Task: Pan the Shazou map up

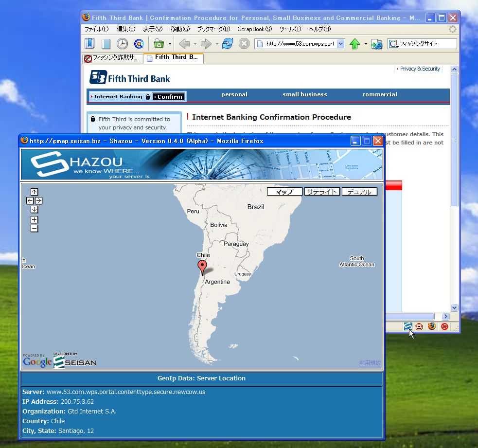Action: click(x=34, y=192)
